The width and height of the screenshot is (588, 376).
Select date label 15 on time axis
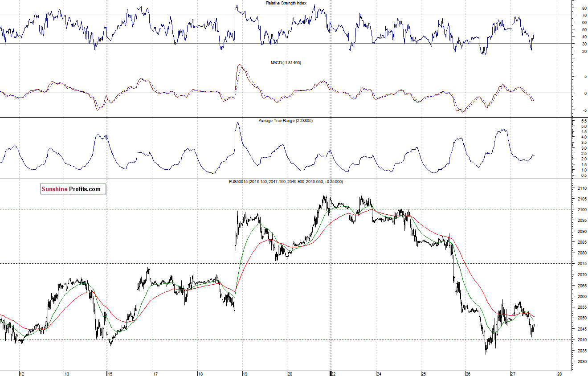click(x=110, y=374)
